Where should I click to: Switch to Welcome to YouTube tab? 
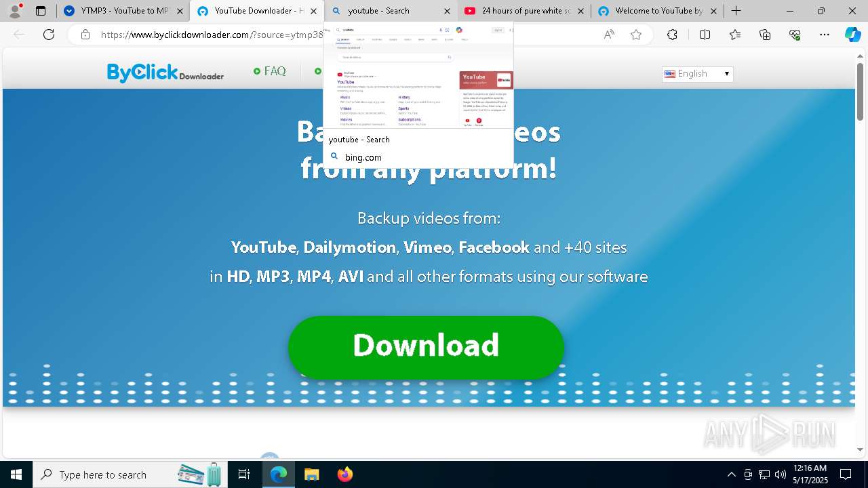pos(658,11)
